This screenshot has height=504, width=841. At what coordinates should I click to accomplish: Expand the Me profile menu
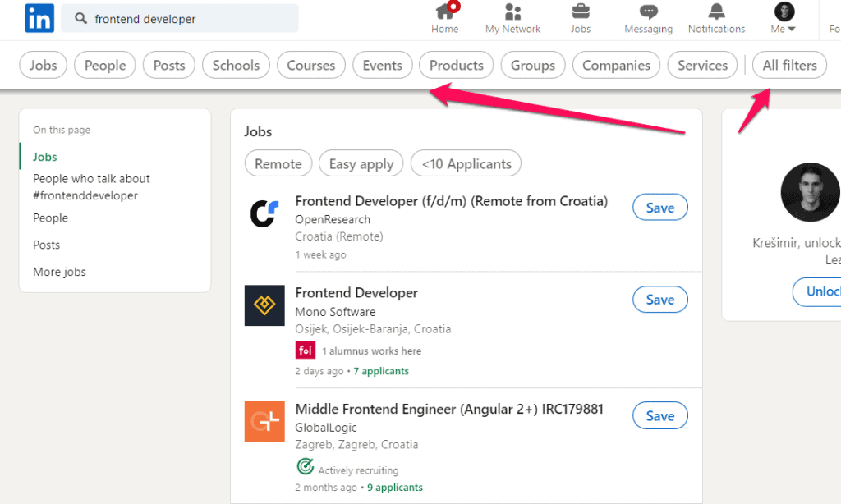pos(784,19)
